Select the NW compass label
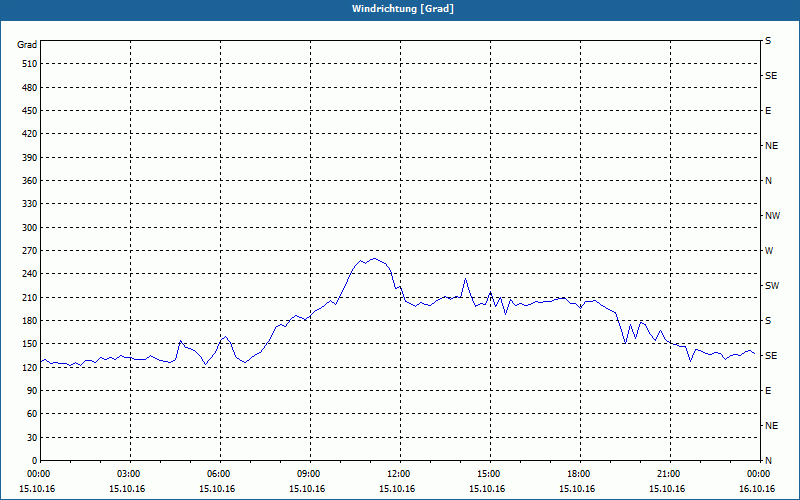The height and width of the screenshot is (500, 800). 772,216
